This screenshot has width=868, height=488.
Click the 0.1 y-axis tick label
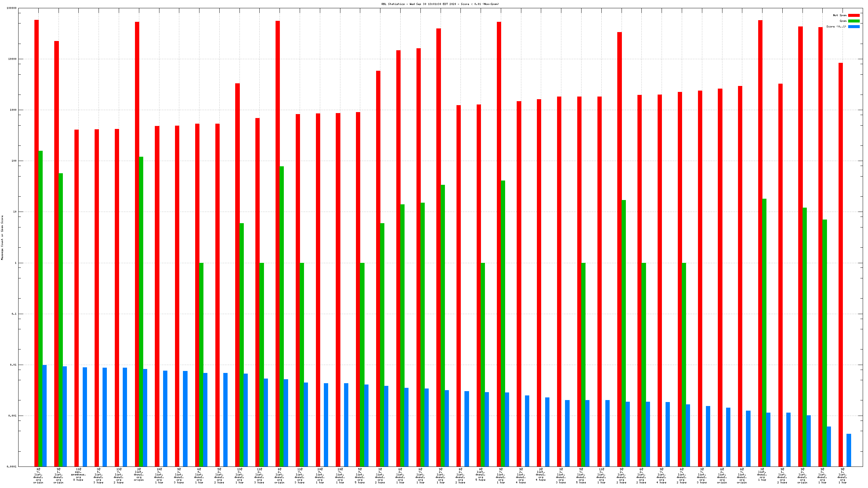(14, 314)
